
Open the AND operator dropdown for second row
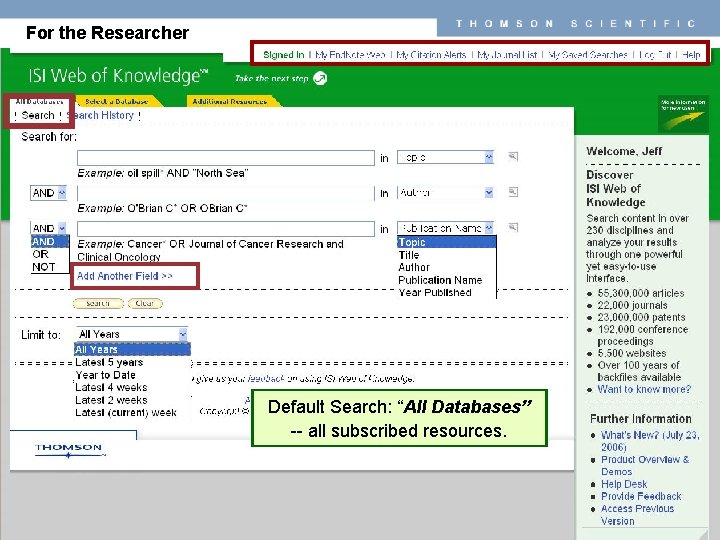click(49, 193)
